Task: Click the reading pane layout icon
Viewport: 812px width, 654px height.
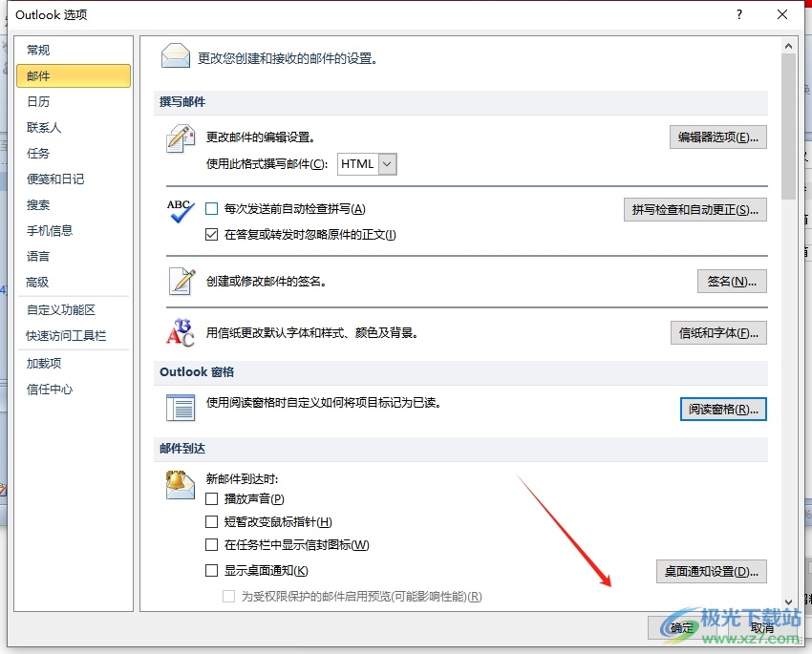Action: coord(181,408)
